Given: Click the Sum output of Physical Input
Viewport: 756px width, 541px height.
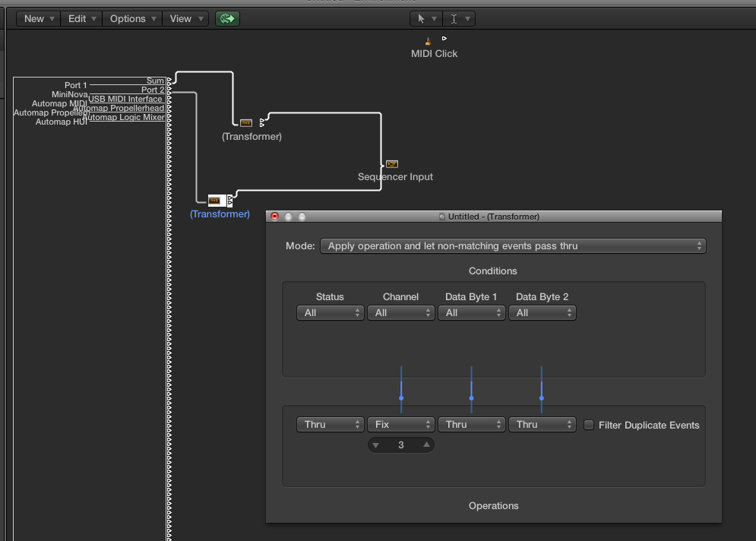Looking at the screenshot, I should point(155,81).
